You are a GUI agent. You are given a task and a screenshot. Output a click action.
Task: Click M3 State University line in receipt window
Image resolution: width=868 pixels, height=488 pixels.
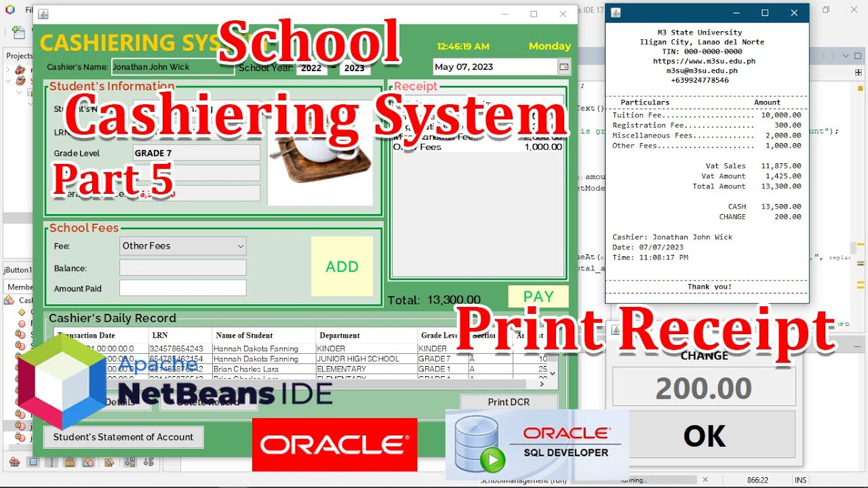700,33
